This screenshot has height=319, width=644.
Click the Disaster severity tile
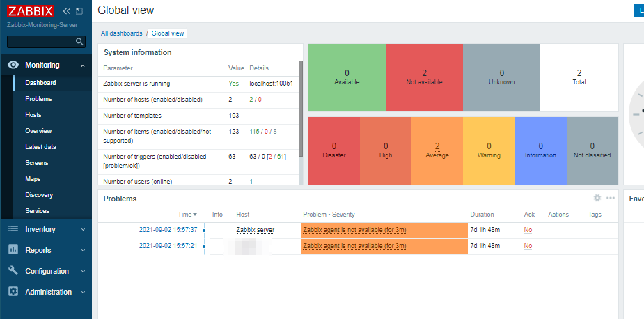tap(334, 151)
